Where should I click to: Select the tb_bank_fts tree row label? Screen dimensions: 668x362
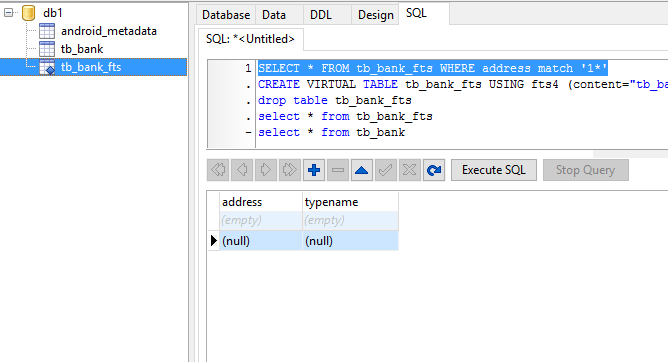(91, 67)
